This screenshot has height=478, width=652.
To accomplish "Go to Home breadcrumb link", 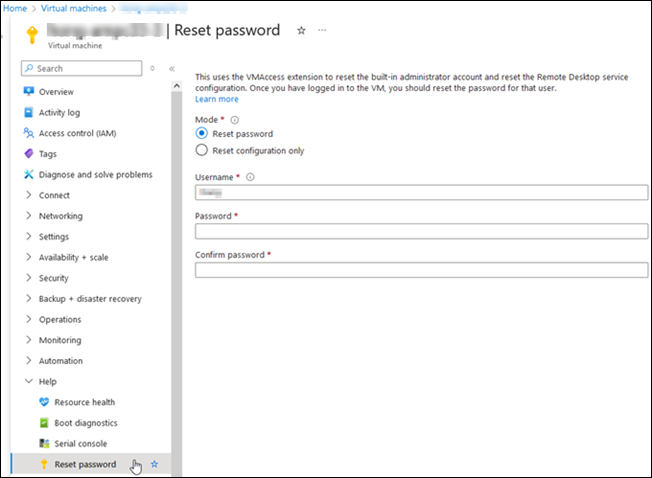I will [x=15, y=8].
